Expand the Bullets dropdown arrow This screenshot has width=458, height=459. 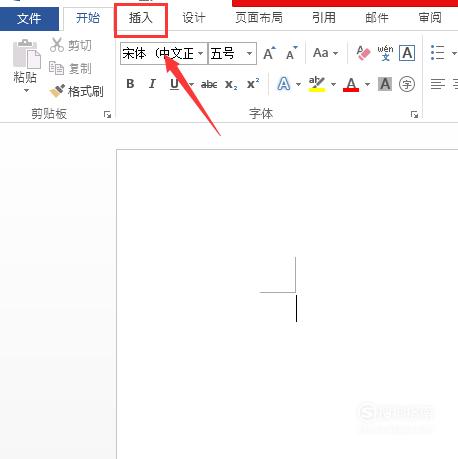[x=454, y=53]
